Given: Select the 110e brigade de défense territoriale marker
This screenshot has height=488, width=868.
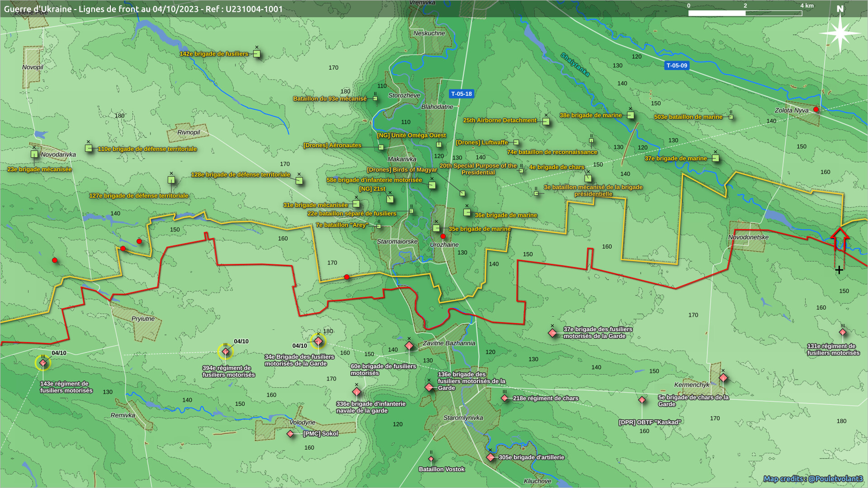Looking at the screenshot, I should [x=89, y=148].
